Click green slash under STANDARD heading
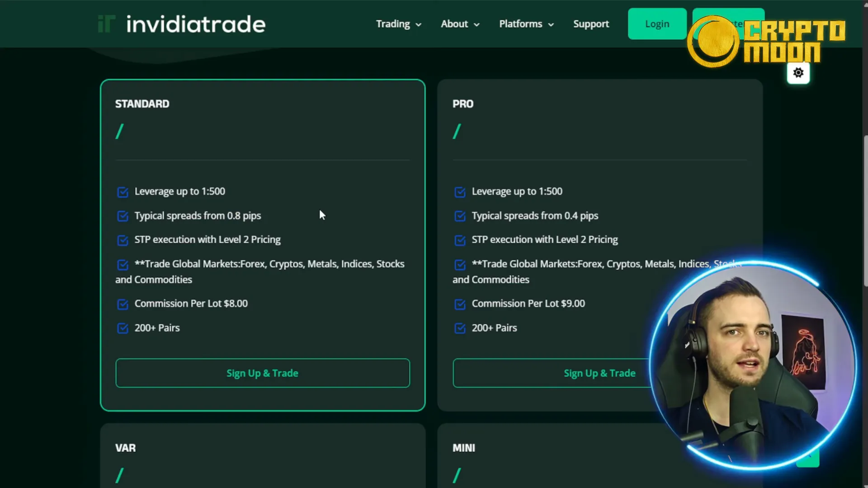Viewport: 868px width, 488px height. pyautogui.click(x=119, y=131)
